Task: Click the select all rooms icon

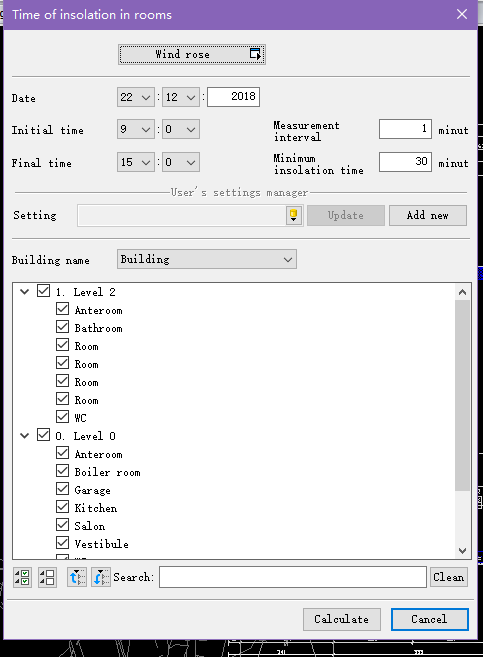Action: point(22,577)
